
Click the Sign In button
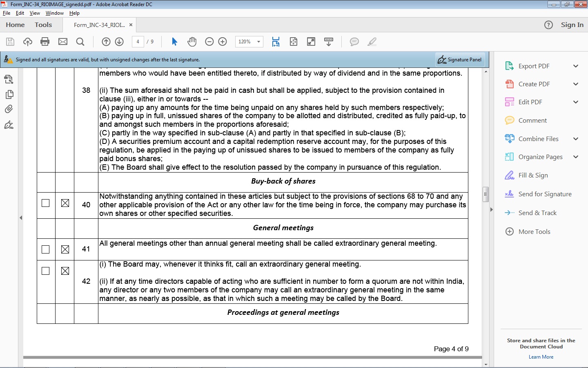tap(572, 25)
